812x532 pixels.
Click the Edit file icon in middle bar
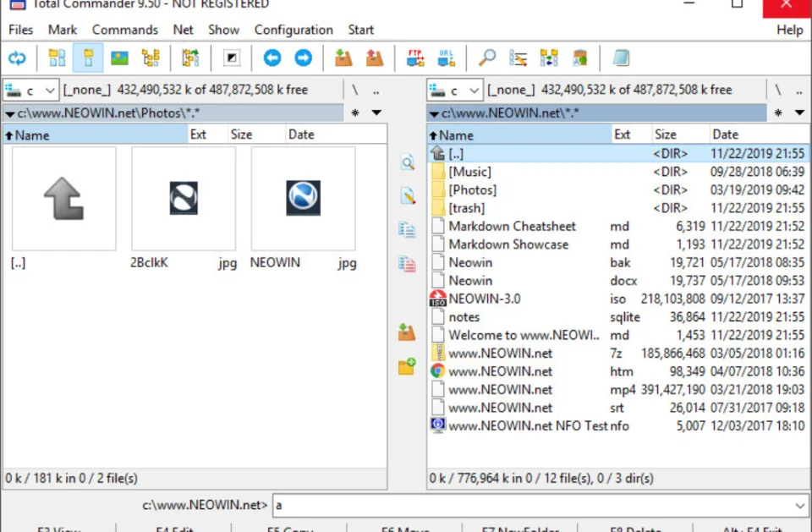coord(408,196)
